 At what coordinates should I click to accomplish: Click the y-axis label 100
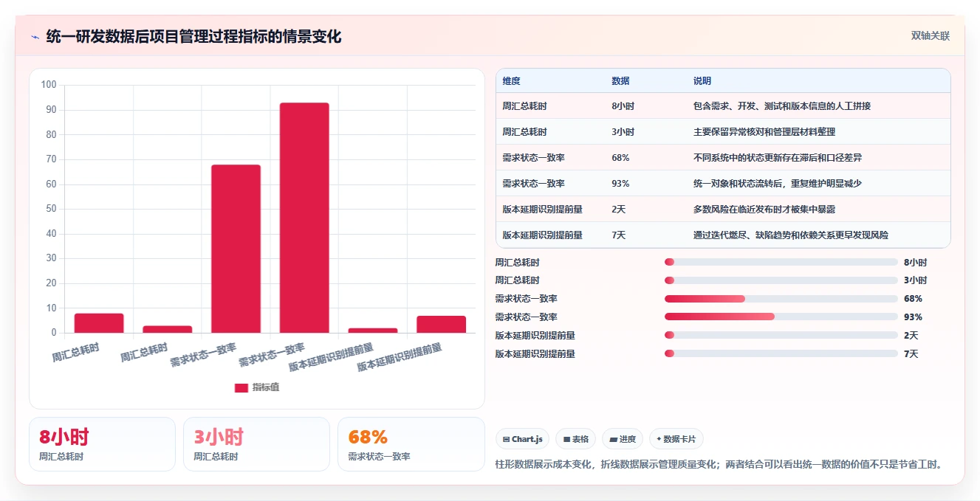[49, 85]
